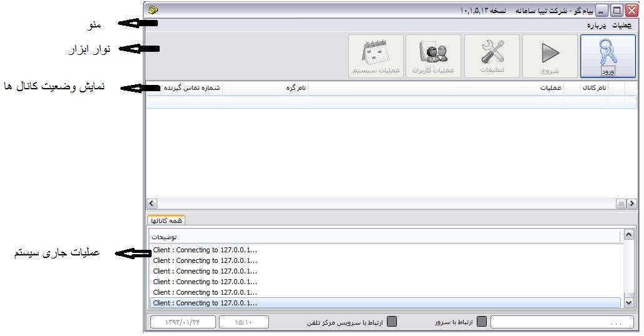Click the app icon in title bar
The height and width of the screenshot is (336, 644).
click(x=153, y=9)
